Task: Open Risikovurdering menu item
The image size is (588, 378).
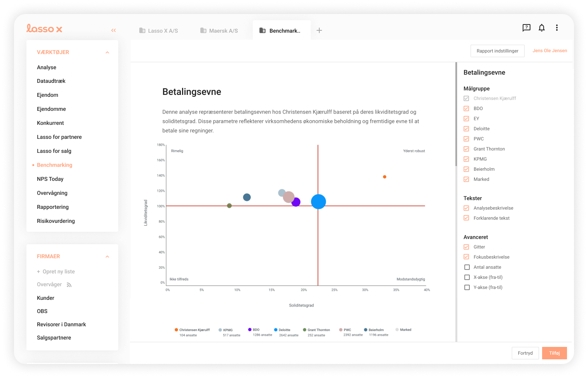Action: (56, 221)
